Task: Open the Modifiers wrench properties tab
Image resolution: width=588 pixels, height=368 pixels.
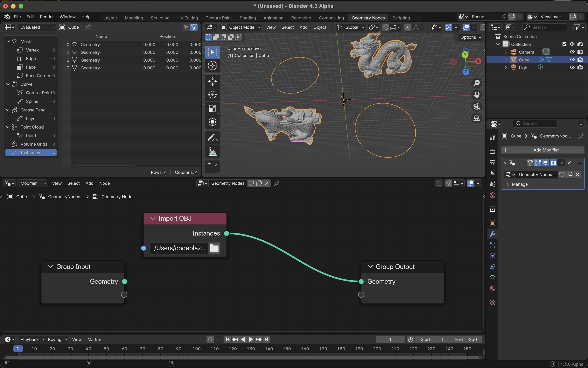Action: pos(492,234)
